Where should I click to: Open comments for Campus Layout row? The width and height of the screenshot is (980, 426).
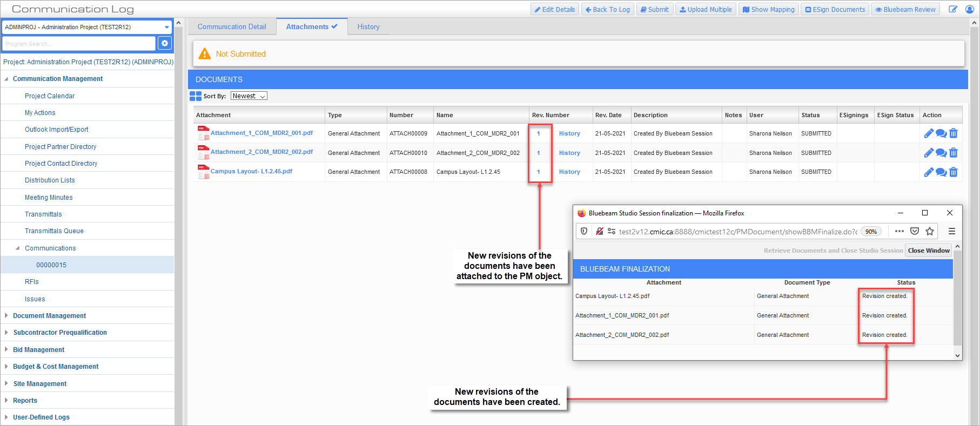pyautogui.click(x=941, y=172)
